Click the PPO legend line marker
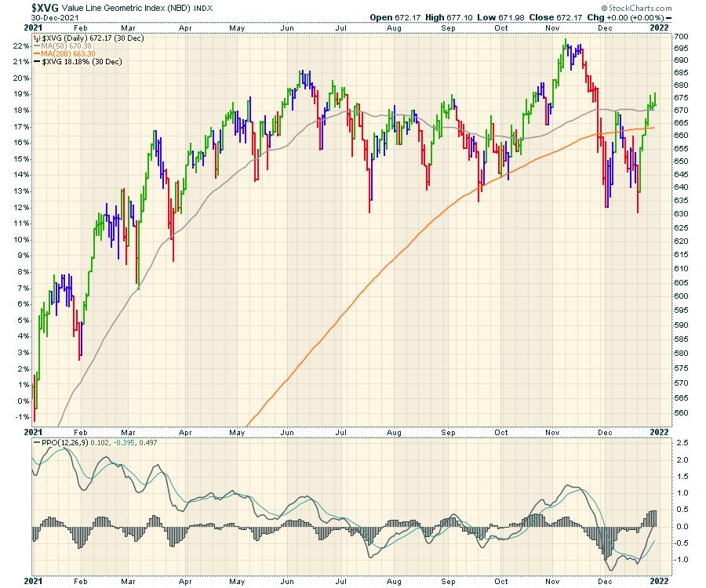706x588 pixels. 37,442
